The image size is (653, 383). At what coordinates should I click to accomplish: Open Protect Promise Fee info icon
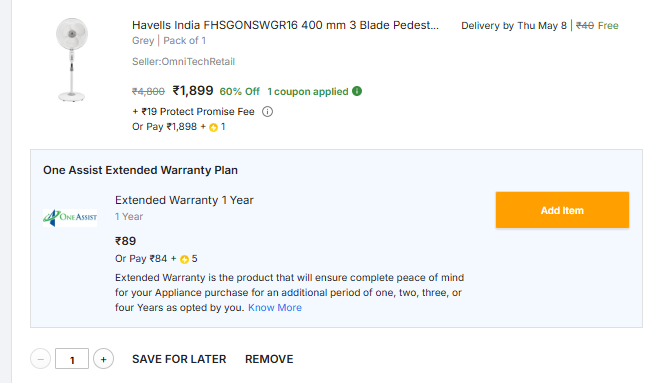pyautogui.click(x=267, y=112)
